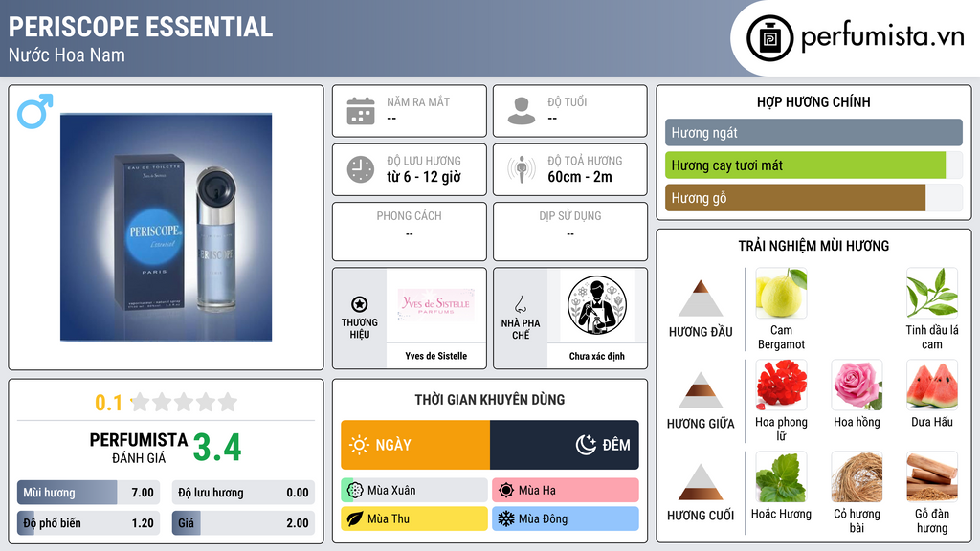Viewport: 980px width, 551px height.
Task: Click the Hương ngát accord bar
Action: coord(813,132)
